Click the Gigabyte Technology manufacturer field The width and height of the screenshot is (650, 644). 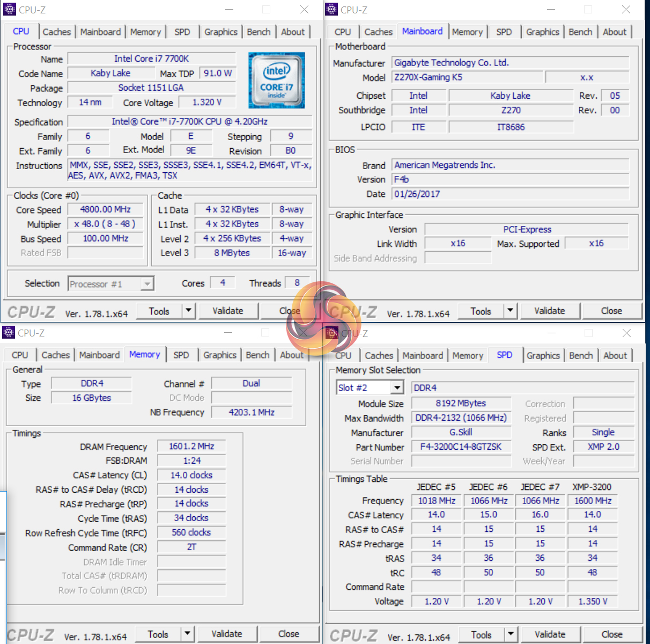pyautogui.click(x=511, y=63)
